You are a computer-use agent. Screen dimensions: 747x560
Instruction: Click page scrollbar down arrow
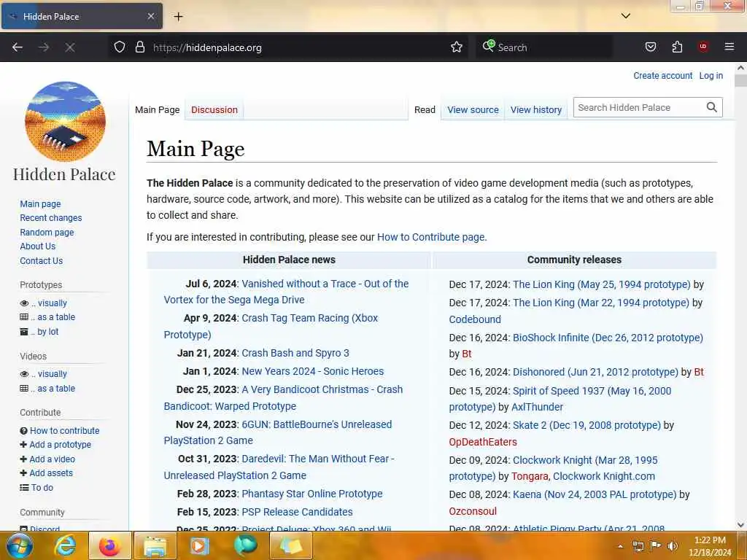tap(740, 525)
